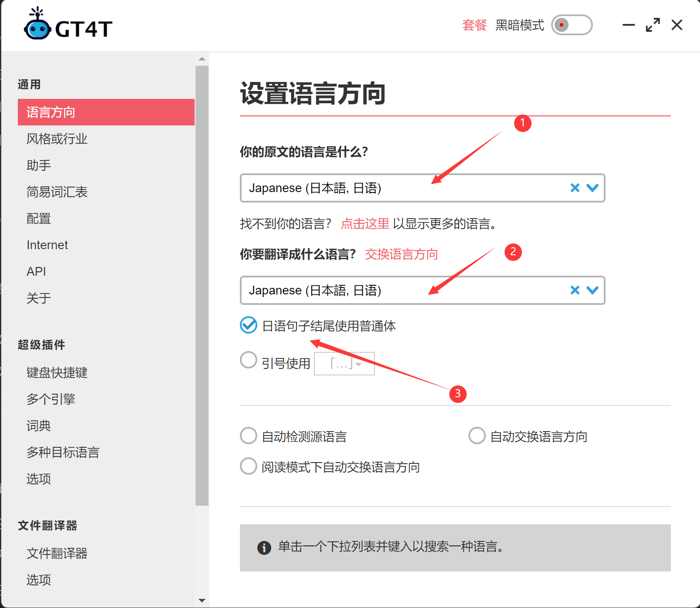The height and width of the screenshot is (608, 700).
Task: Click the 交换语言方向 link
Action: pyautogui.click(x=401, y=254)
